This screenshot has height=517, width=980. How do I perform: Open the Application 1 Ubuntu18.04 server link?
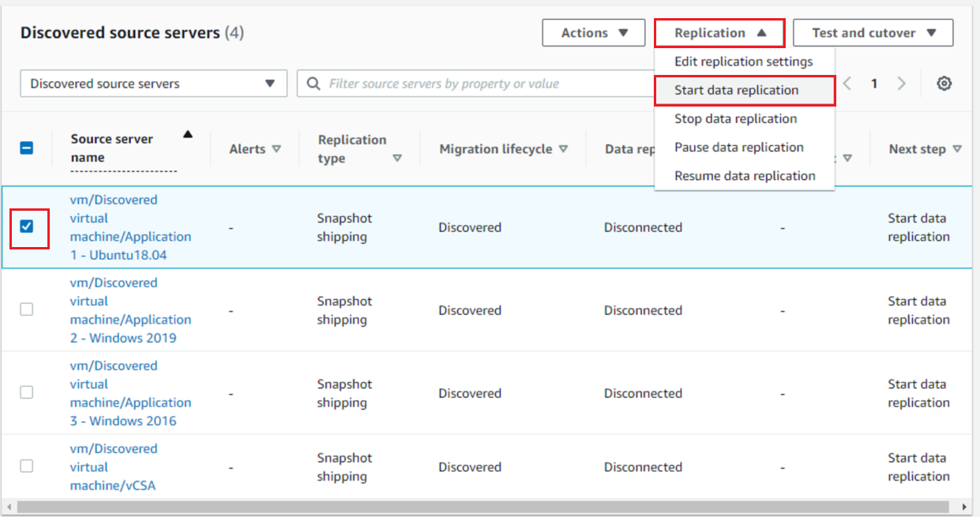tap(130, 227)
